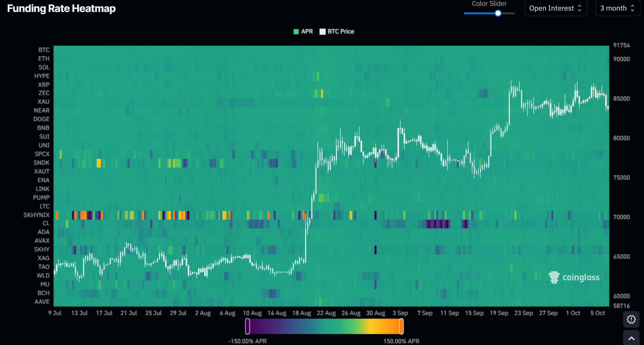Click the DOGE row label

coord(41,119)
